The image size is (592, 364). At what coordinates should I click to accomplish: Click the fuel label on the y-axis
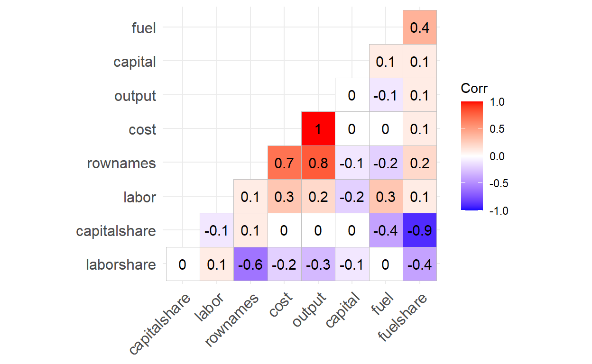click(x=143, y=28)
